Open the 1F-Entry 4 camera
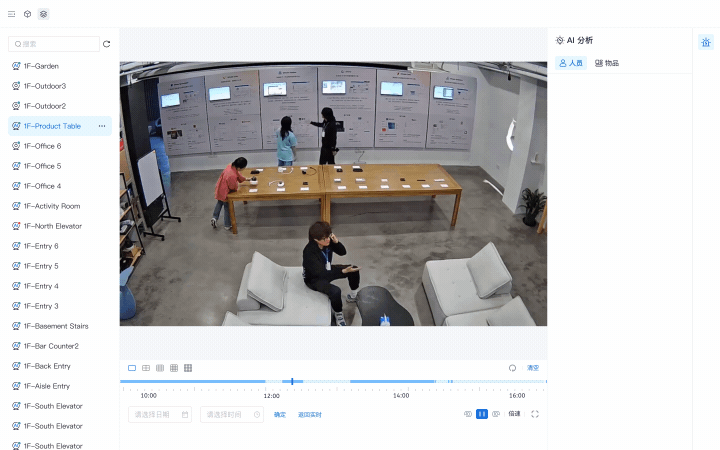Viewport: 720px width, 450px height. pyautogui.click(x=60, y=286)
